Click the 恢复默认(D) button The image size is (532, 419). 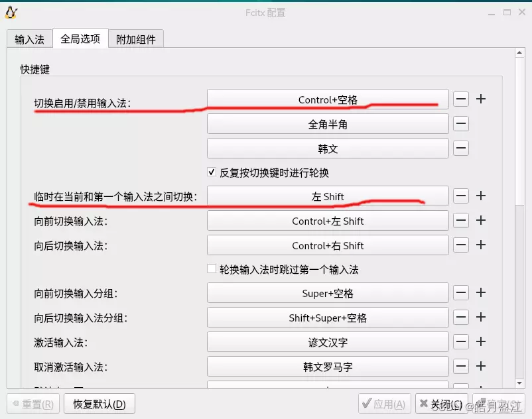[x=100, y=404]
